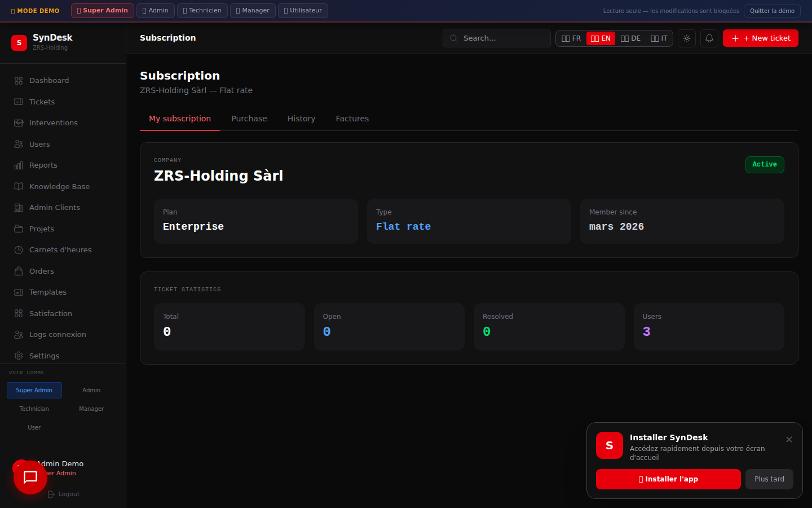
Task: Click the Knowledge Base book icon
Action: (x=19, y=186)
